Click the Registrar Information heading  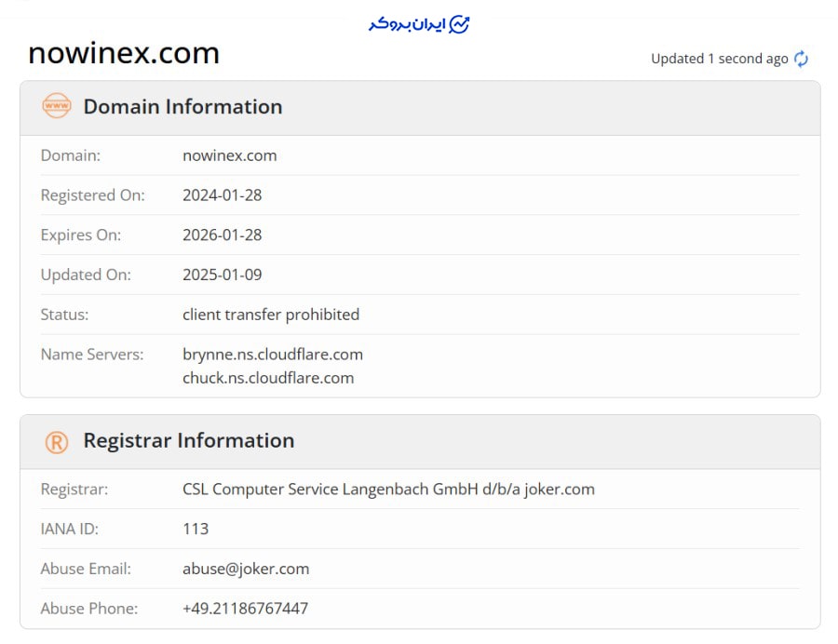click(189, 440)
